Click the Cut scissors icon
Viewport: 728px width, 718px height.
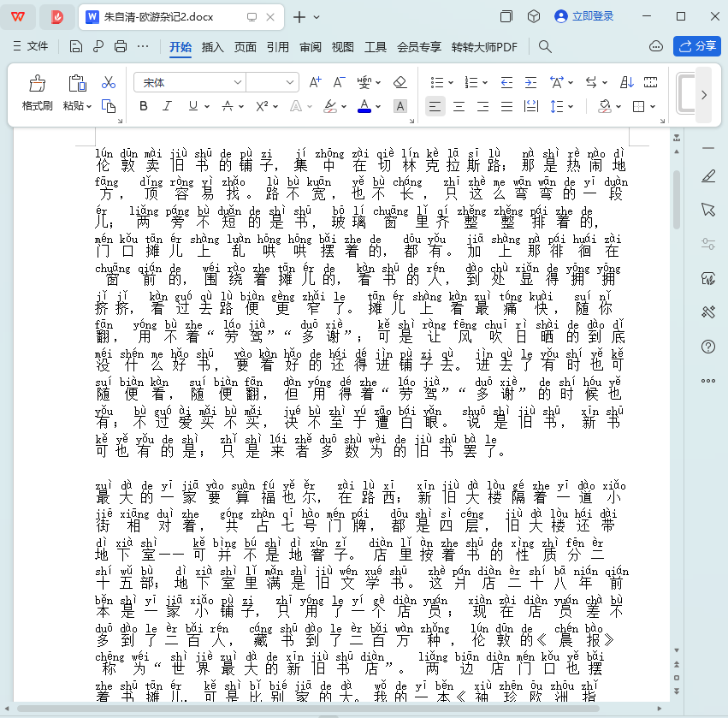pyautogui.click(x=109, y=83)
